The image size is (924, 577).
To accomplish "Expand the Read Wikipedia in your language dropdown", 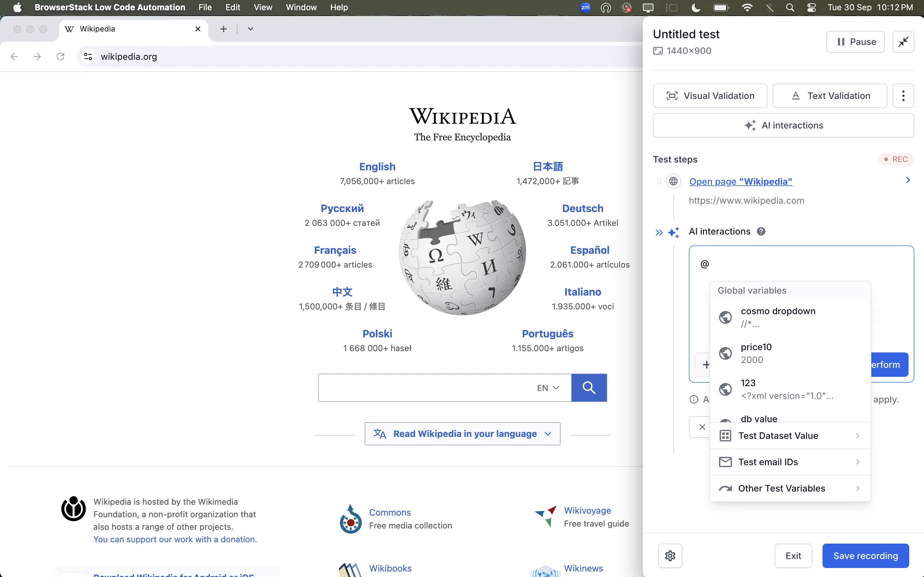I will point(462,433).
